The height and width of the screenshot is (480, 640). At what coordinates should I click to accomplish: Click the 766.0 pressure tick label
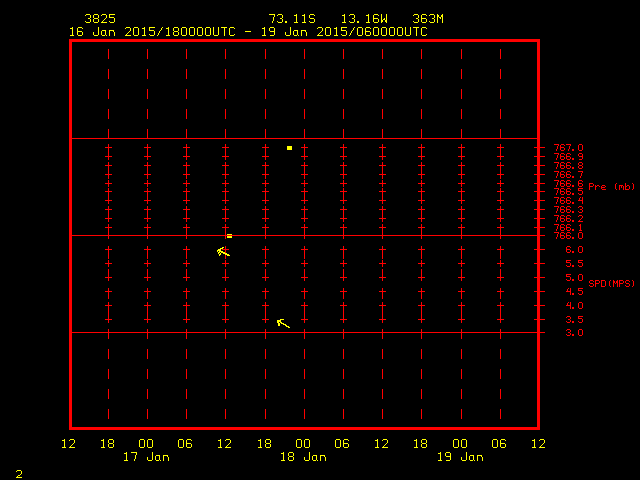point(569,236)
